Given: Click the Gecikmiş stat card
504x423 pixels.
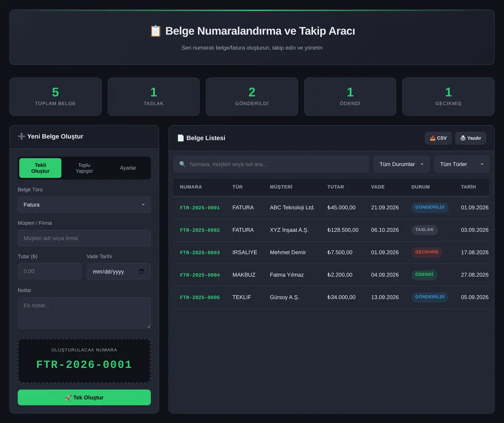Looking at the screenshot, I should click(448, 97).
